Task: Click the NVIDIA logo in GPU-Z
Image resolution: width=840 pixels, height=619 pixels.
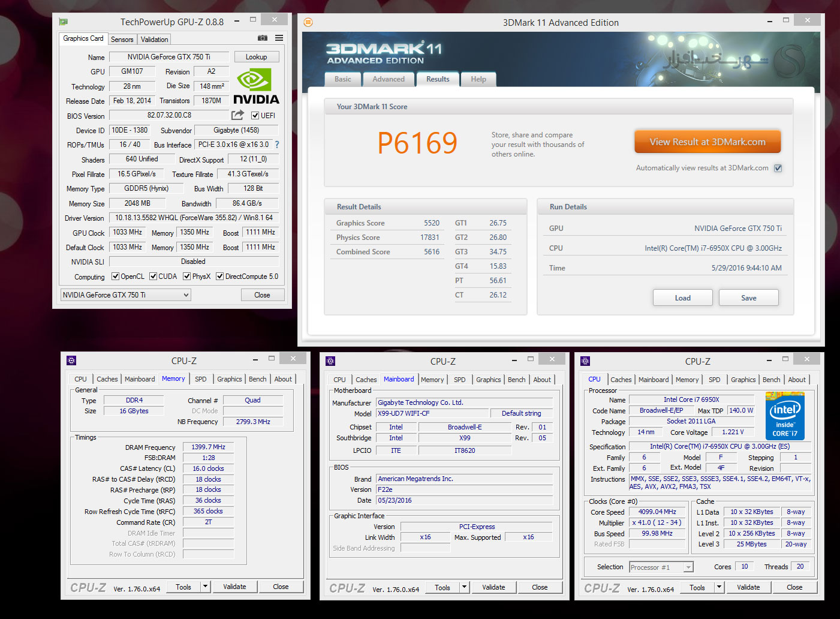Action: (x=256, y=86)
